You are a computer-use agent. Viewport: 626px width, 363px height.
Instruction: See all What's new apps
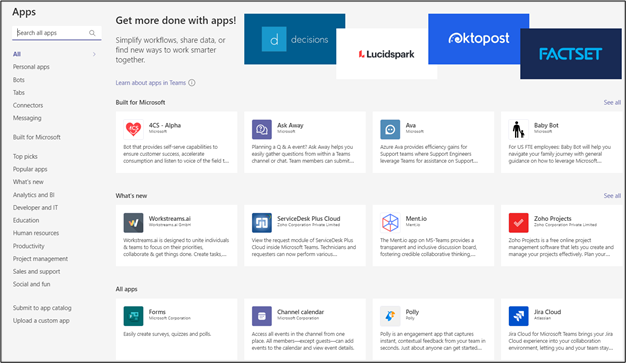pyautogui.click(x=612, y=196)
